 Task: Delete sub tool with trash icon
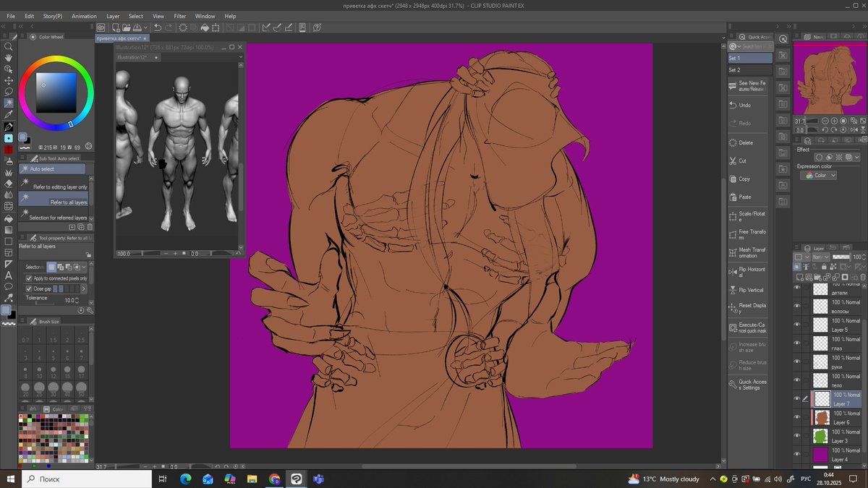point(89,226)
